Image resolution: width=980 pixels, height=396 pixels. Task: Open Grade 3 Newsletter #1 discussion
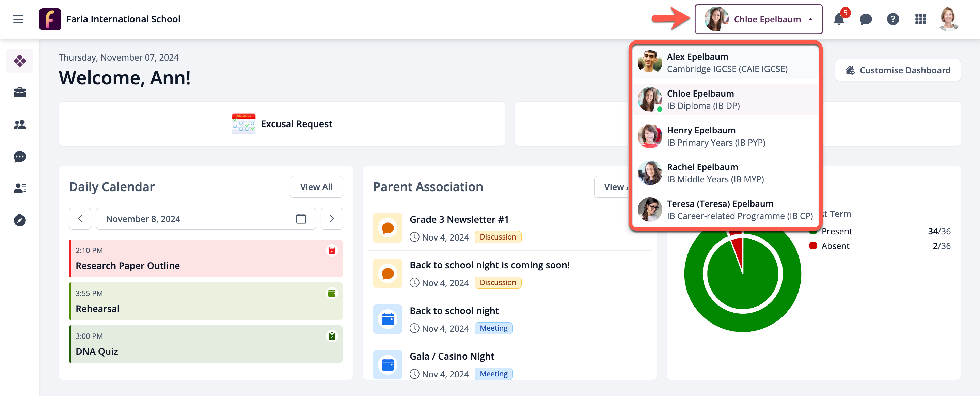click(x=459, y=220)
